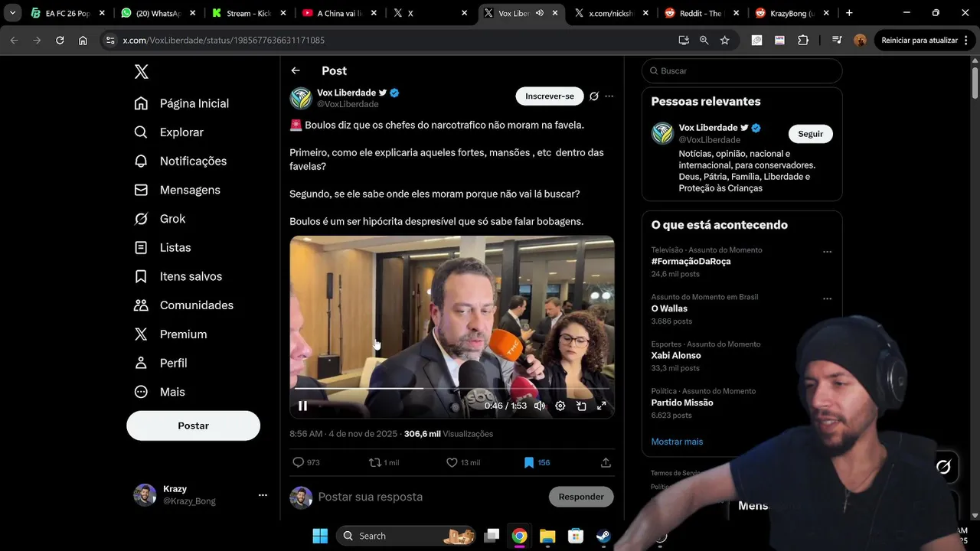This screenshot has width=980, height=551.
Task: Pause the video
Action: pos(302,406)
